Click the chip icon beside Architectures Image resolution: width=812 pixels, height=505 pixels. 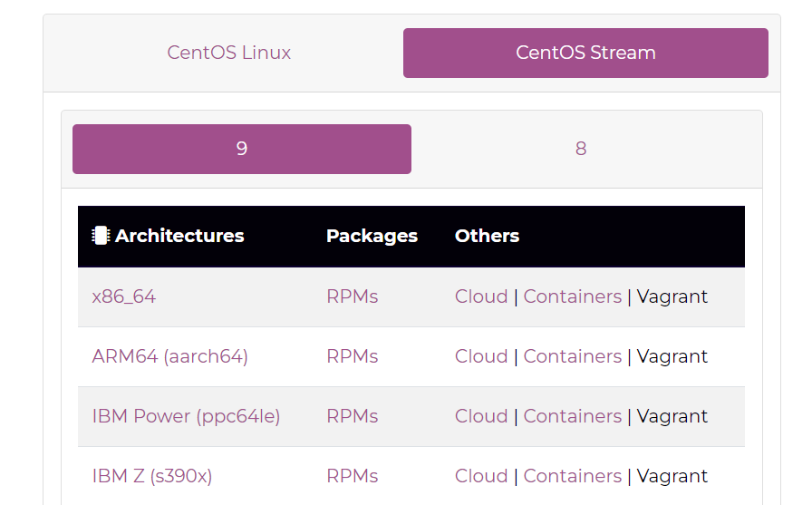(101, 236)
